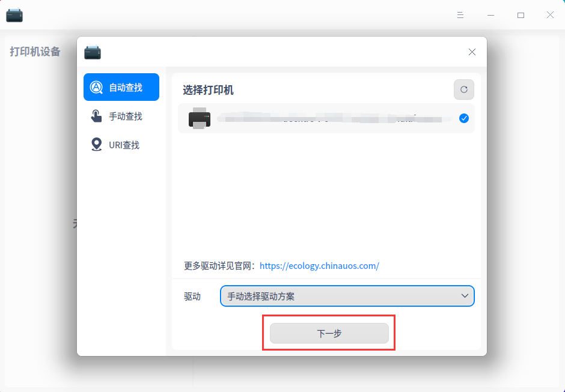
Task: Click the URI查找 location pin icon
Action: 96,145
